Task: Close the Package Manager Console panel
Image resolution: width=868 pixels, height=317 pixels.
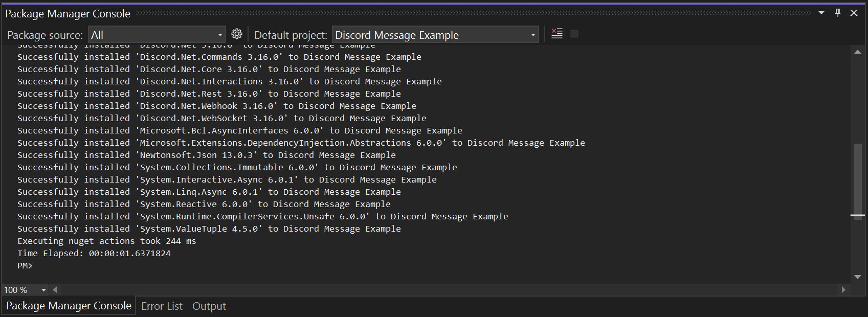Action: tap(854, 13)
